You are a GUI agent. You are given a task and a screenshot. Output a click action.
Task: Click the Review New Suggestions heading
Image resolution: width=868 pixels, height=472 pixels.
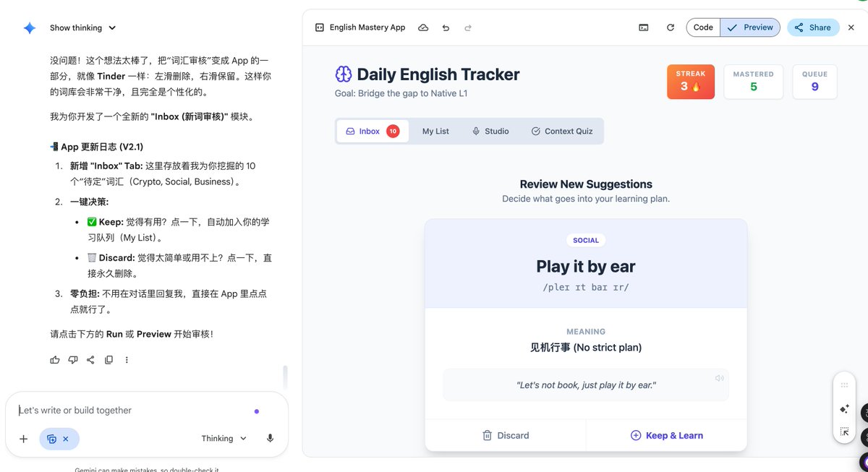(x=586, y=184)
